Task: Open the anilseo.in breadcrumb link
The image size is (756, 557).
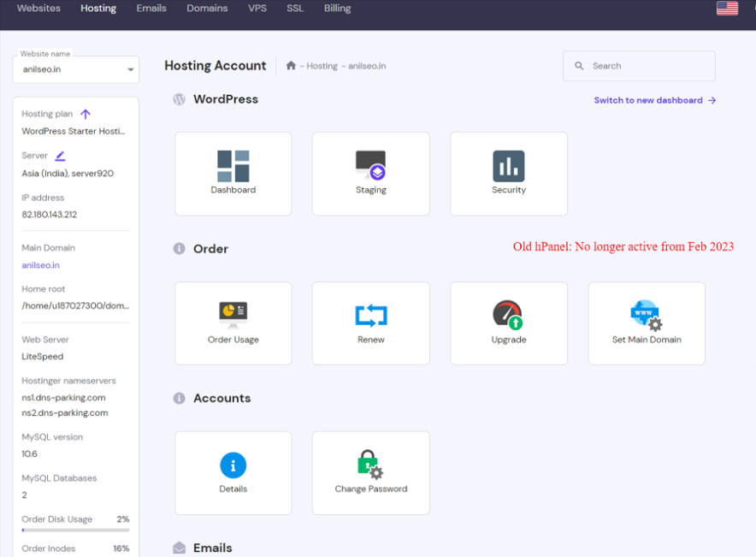Action: pos(366,65)
